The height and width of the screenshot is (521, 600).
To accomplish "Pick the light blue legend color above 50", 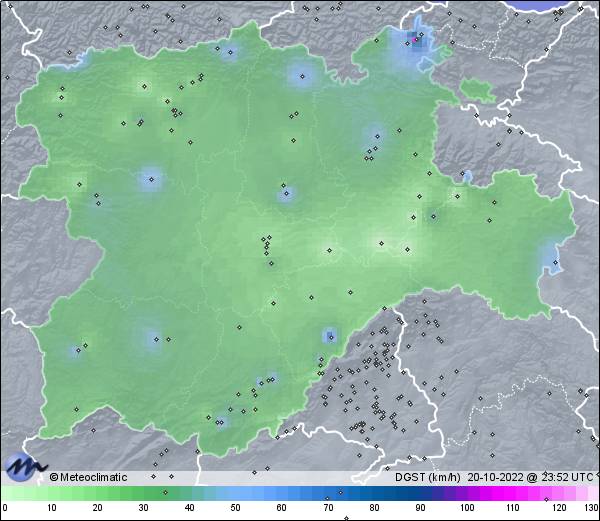I will (x=235, y=493).
